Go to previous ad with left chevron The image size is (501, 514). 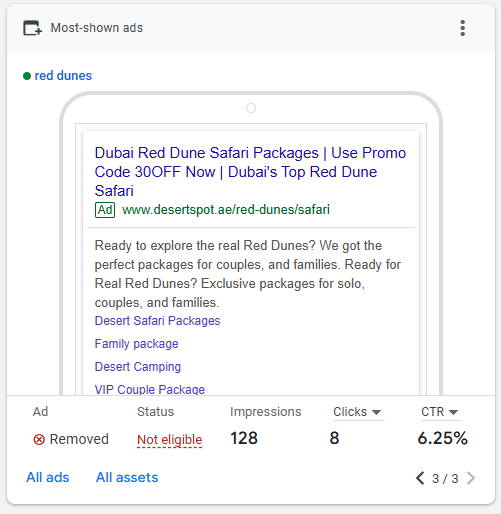pyautogui.click(x=420, y=478)
